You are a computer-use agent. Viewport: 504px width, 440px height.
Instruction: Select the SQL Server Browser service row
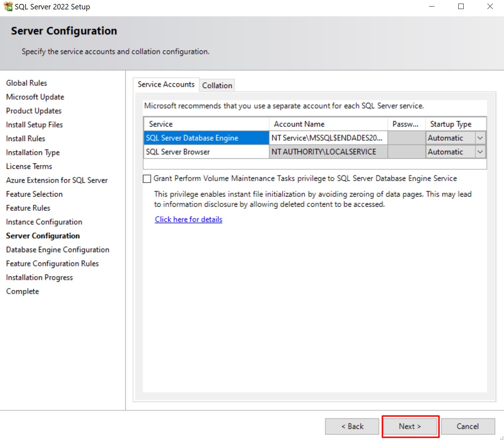pyautogui.click(x=206, y=152)
